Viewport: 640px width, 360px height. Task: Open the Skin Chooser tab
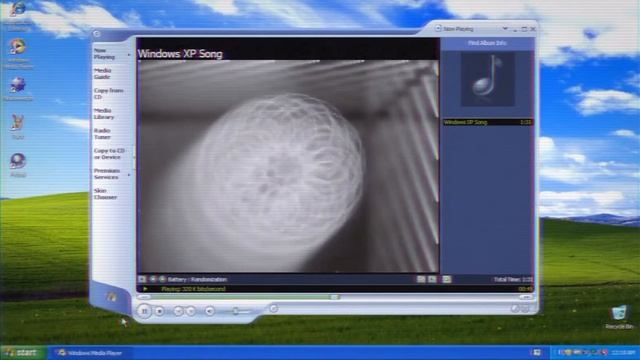pos(105,193)
